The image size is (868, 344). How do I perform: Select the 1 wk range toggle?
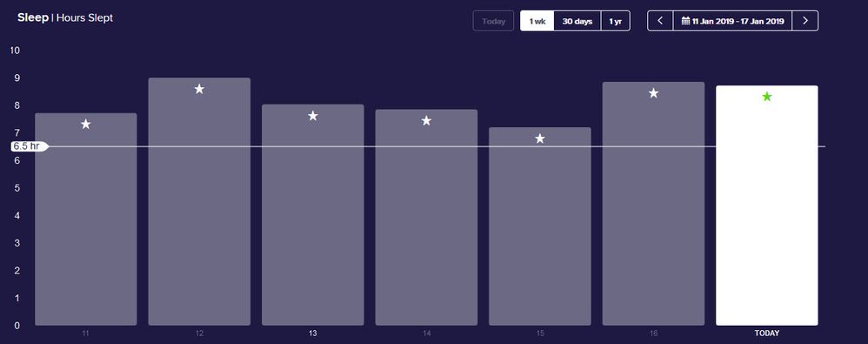(537, 21)
